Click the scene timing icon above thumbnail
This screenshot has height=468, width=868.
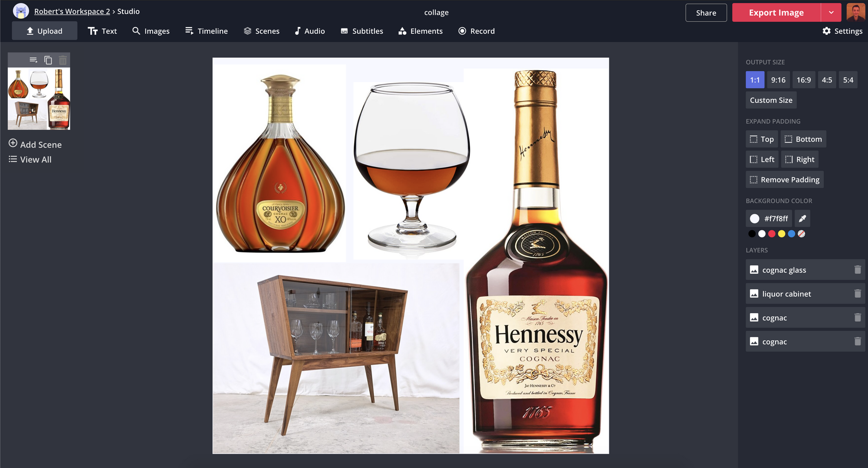(33, 60)
